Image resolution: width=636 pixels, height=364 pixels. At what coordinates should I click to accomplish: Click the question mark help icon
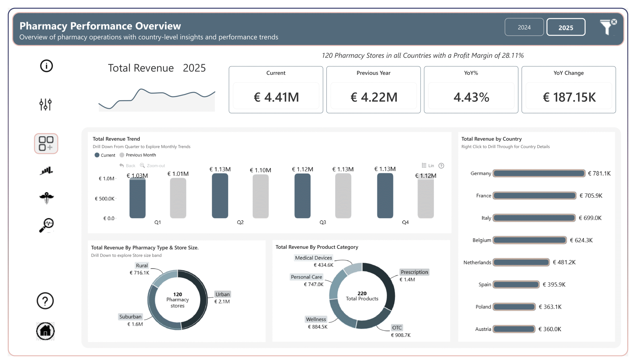45,300
